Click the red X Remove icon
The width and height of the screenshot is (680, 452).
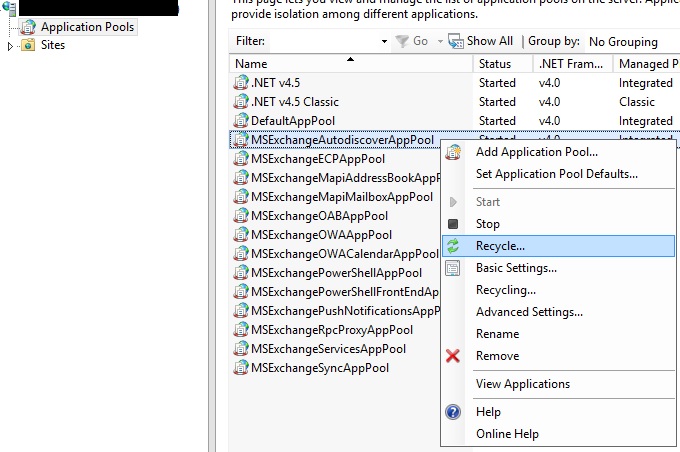point(453,356)
